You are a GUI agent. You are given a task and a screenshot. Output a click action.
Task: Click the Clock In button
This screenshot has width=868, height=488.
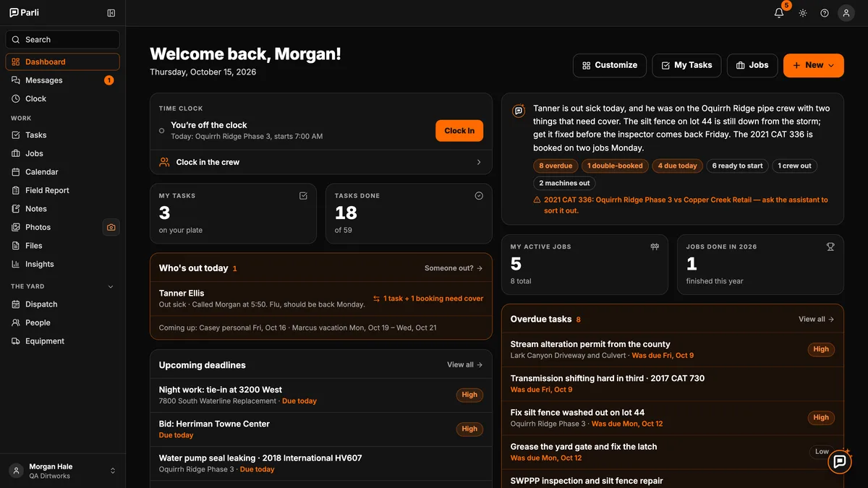click(x=459, y=131)
